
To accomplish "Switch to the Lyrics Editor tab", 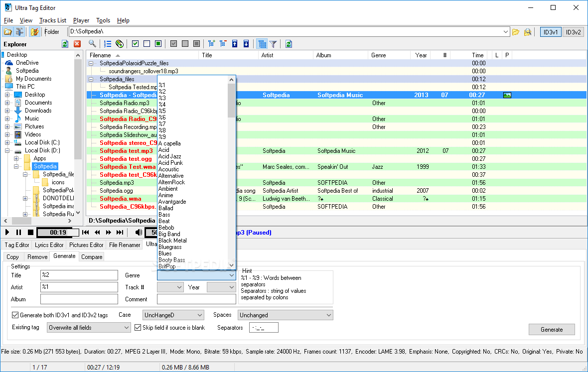I will [49, 245].
